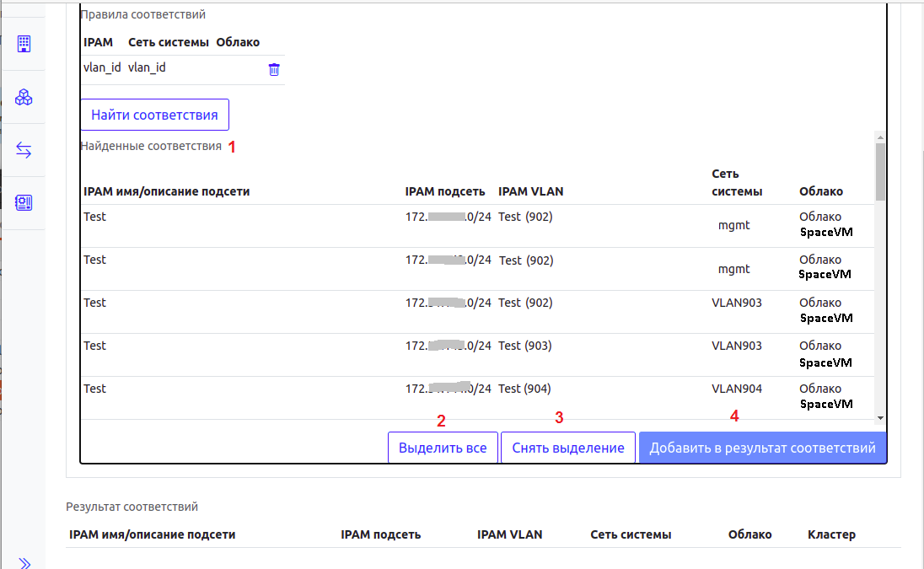Click the Снять выделение button
Viewport: 924px width, 569px height.
[567, 448]
